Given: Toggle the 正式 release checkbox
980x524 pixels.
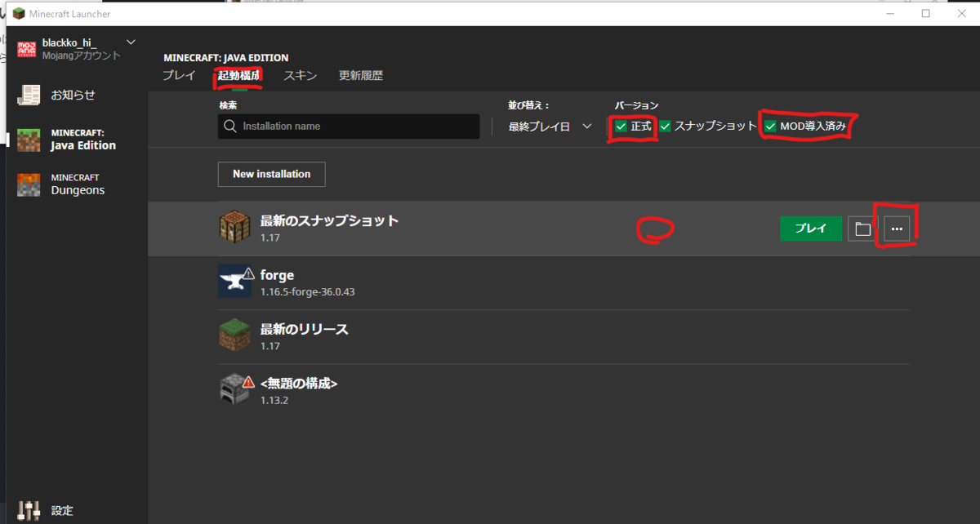Looking at the screenshot, I should point(621,127).
